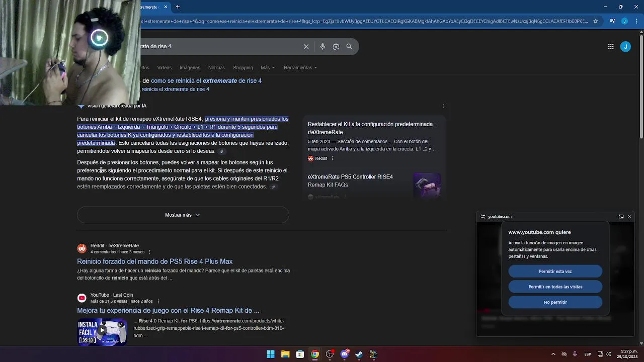Expand AI overview with Mostrar más
This screenshot has width=644, height=362.
coord(183,215)
